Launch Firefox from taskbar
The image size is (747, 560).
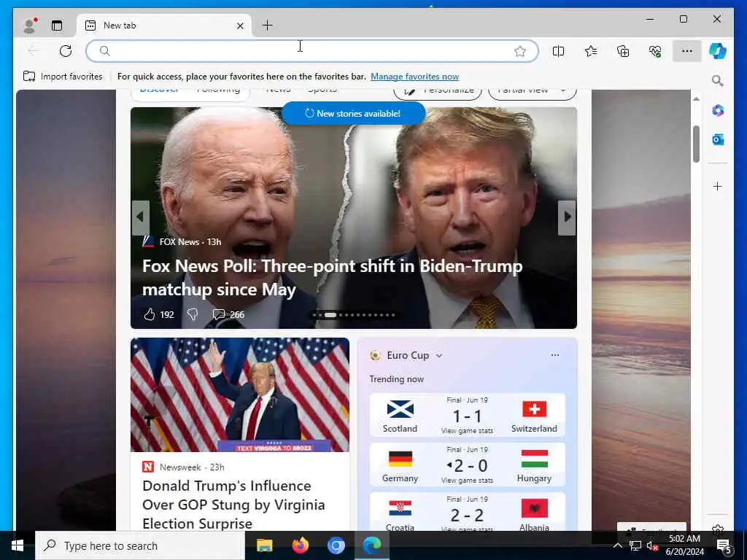tap(300, 545)
